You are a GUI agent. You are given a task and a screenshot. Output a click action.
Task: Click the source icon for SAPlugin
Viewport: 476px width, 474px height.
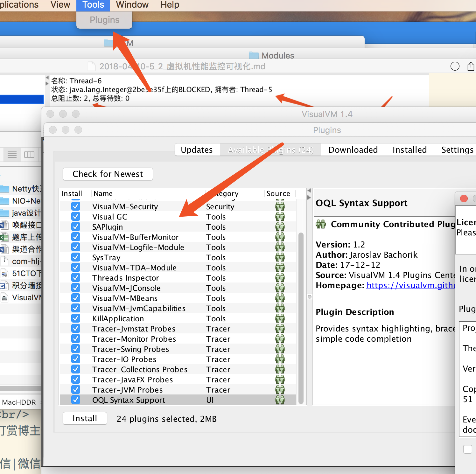(x=280, y=227)
